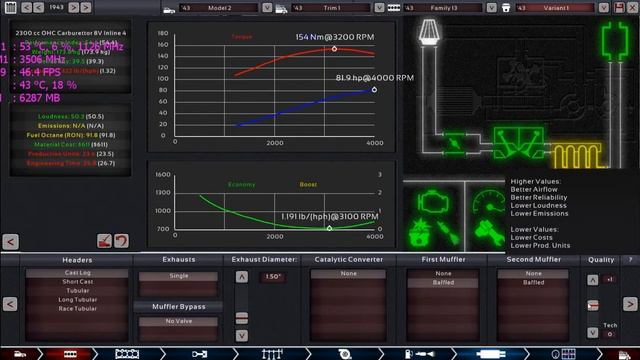Click the 1.50" diameter value field
640x360 pixels.
[x=273, y=277]
